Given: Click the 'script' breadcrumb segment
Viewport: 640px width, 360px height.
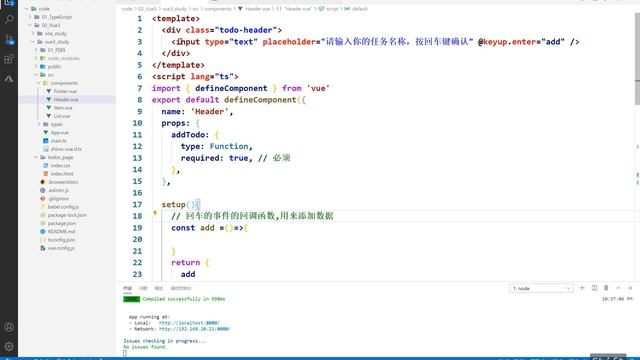Looking at the screenshot, I should click(x=332, y=9).
